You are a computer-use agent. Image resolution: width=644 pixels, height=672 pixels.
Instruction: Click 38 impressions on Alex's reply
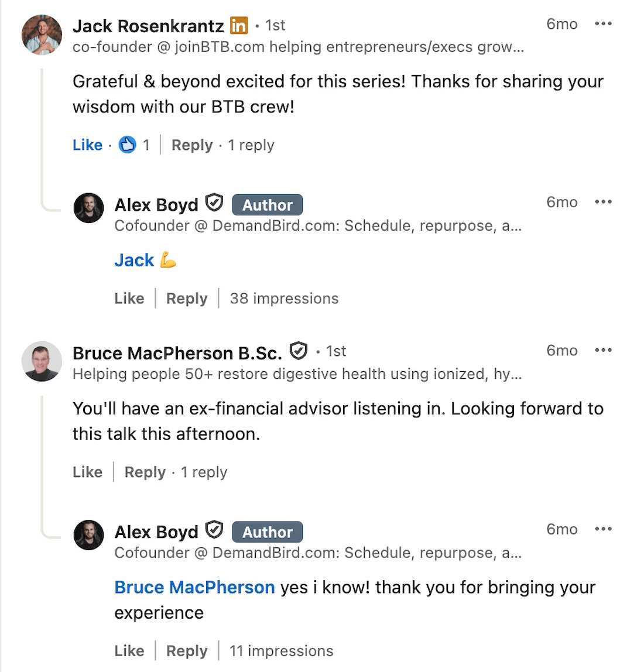click(283, 299)
